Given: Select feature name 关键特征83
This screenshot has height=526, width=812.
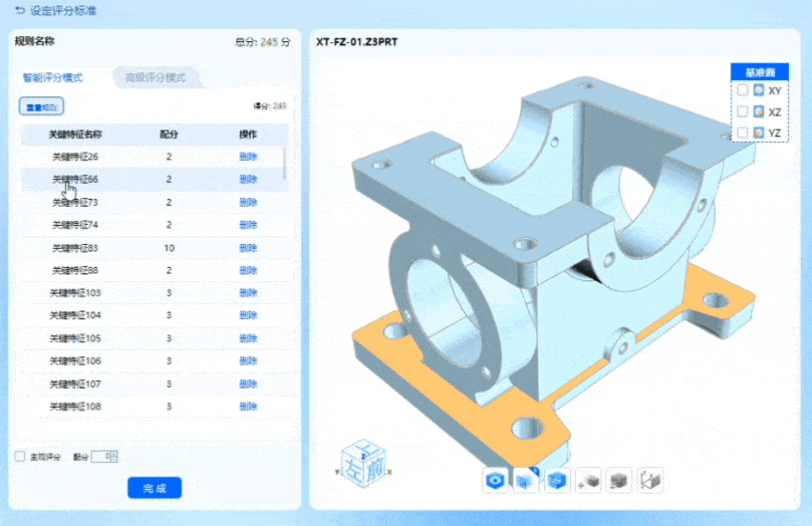Looking at the screenshot, I should (74, 248).
